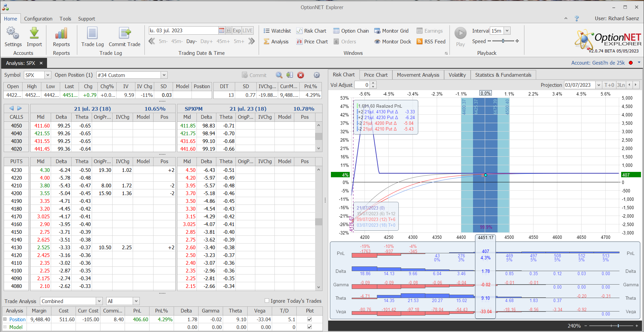Open the Trade Analysis Combined dropdown
644x332 pixels.
point(99,301)
